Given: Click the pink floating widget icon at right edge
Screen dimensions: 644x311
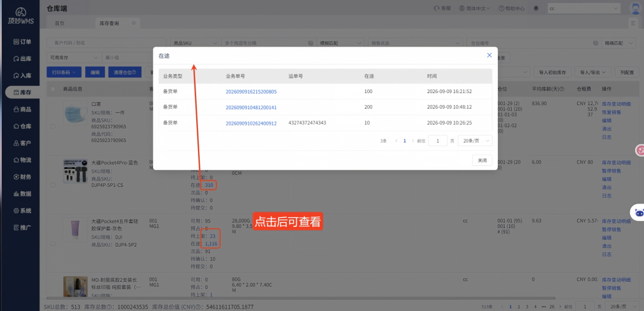Looking at the screenshot, I should [640, 150].
